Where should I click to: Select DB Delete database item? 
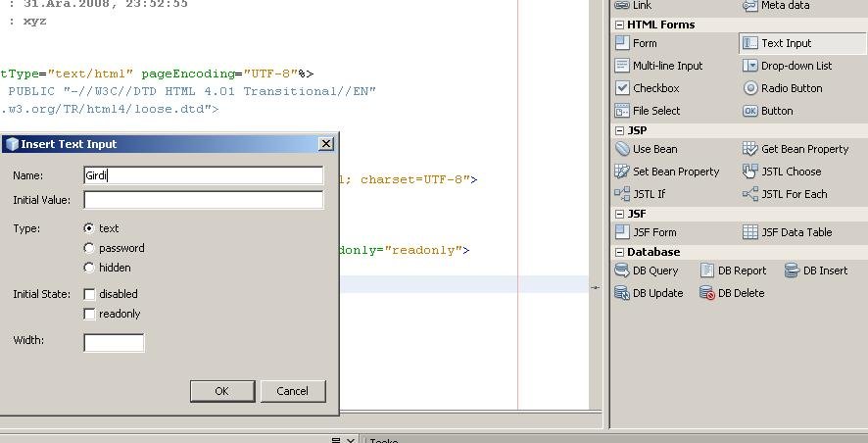coord(732,293)
